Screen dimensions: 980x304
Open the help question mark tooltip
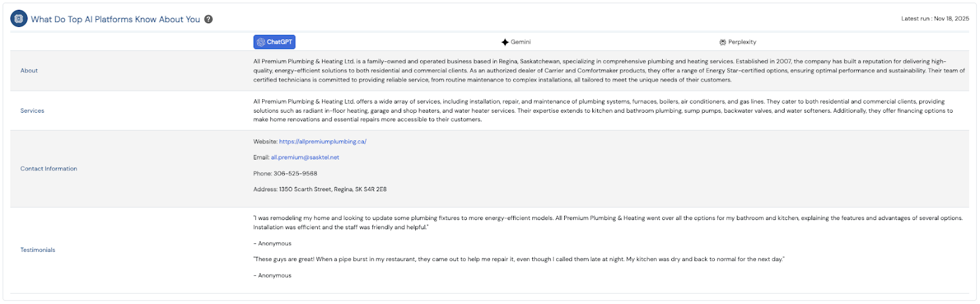point(208,19)
